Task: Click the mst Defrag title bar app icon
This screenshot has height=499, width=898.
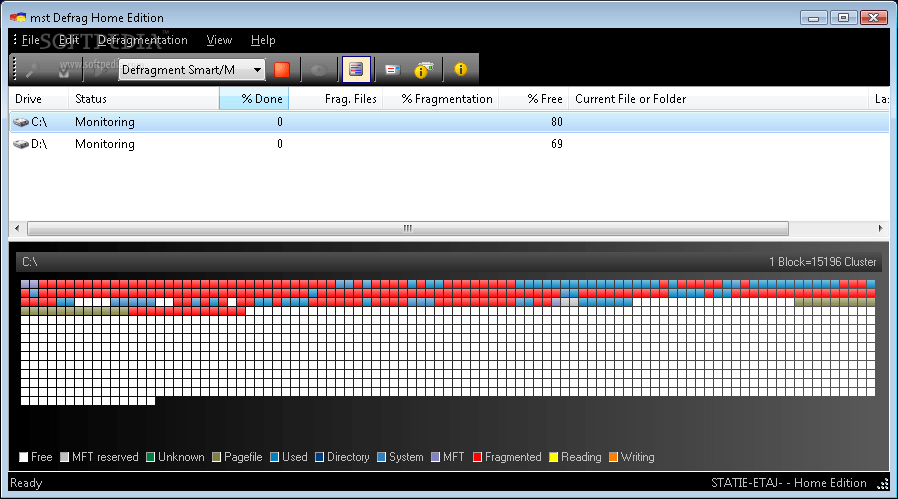Action: (18, 17)
